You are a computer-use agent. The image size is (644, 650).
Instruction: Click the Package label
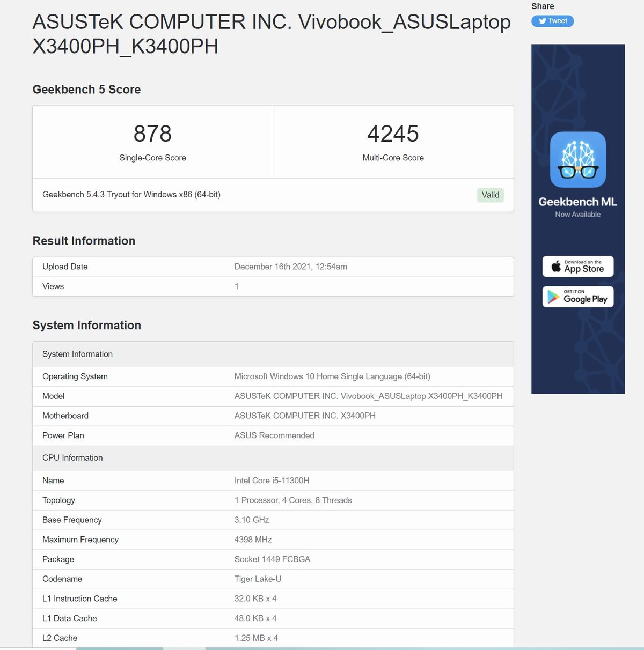58,559
